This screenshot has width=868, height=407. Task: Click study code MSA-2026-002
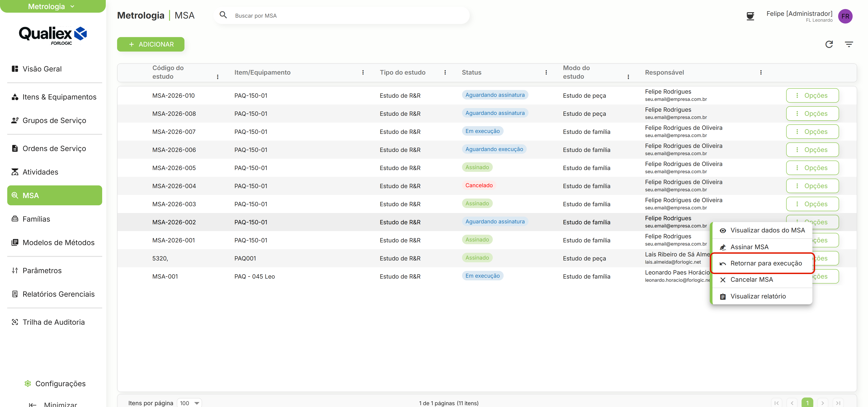174,222
